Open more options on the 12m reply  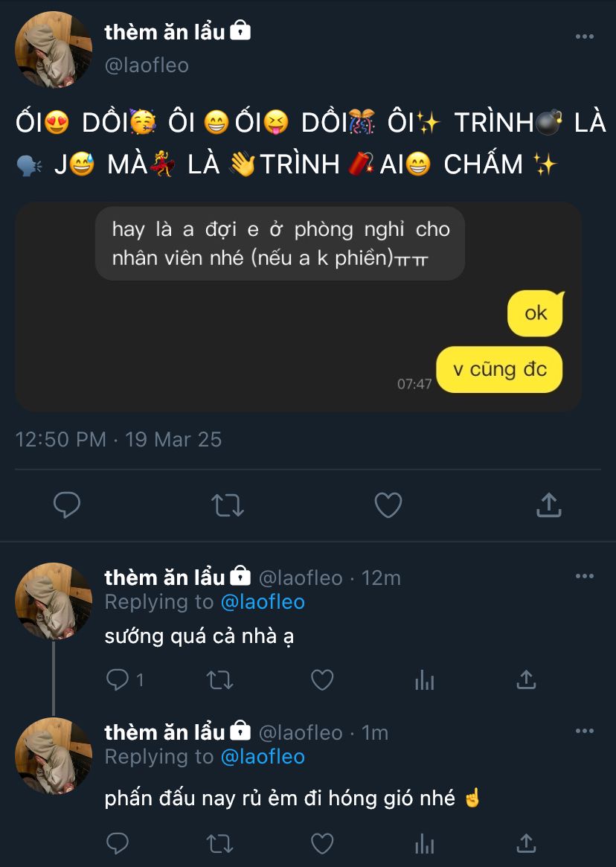pyautogui.click(x=585, y=577)
